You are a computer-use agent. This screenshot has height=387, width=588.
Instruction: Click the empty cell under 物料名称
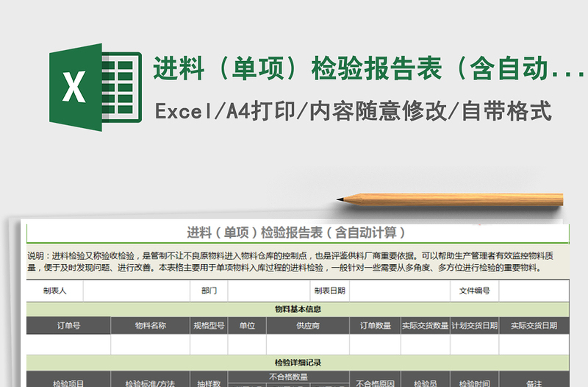point(151,344)
